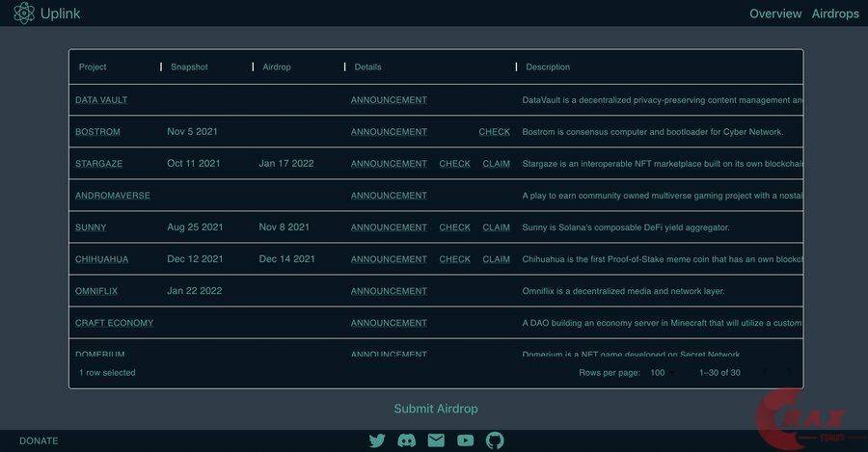The image size is (868, 452).
Task: Click CHECK link in the BOSTROM row
Action: point(495,132)
